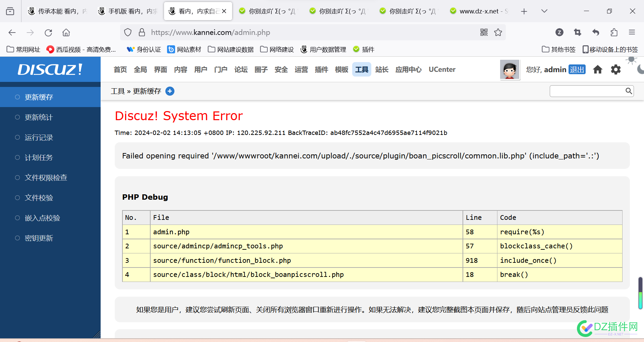Click the browser back arrow
Screen dimensions: 644x342
coord(12,33)
